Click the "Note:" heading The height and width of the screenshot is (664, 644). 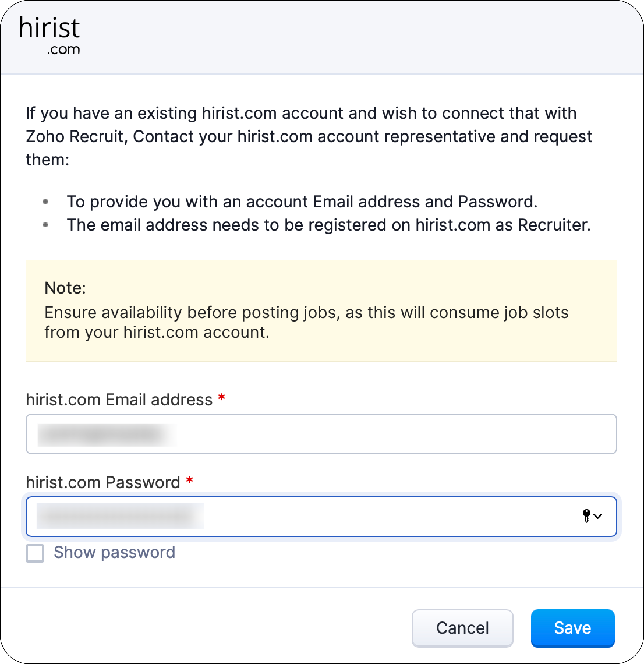coord(65,288)
